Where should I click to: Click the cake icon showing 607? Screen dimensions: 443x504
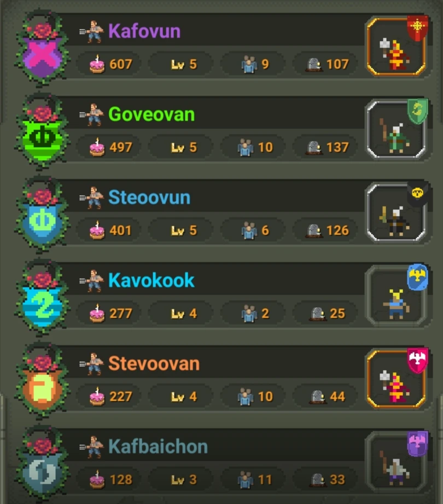[97, 64]
